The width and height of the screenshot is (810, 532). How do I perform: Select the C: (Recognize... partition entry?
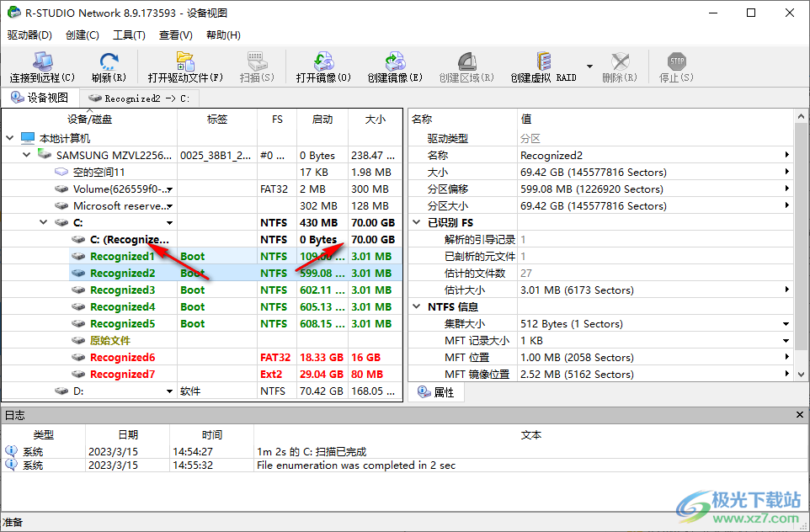(129, 240)
